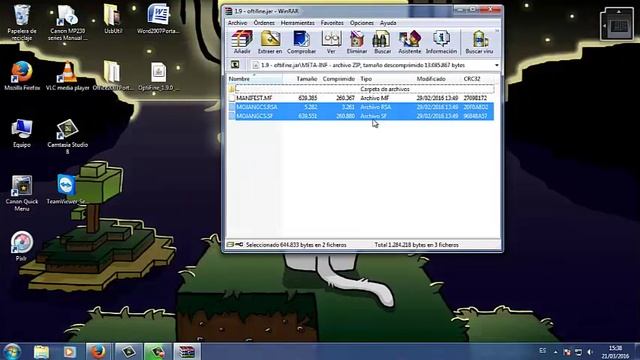Open the Windows Start button
The height and width of the screenshot is (360, 640).
pos(12,351)
